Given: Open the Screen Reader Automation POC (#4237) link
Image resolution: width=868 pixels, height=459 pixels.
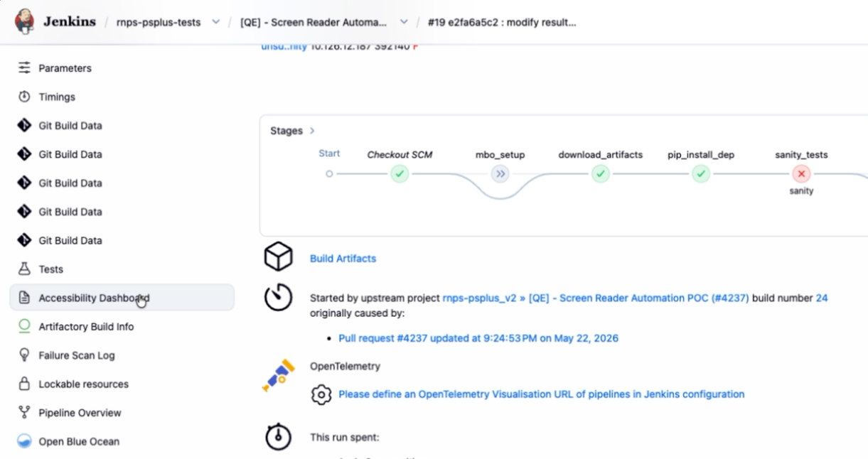Looking at the screenshot, I should click(639, 298).
